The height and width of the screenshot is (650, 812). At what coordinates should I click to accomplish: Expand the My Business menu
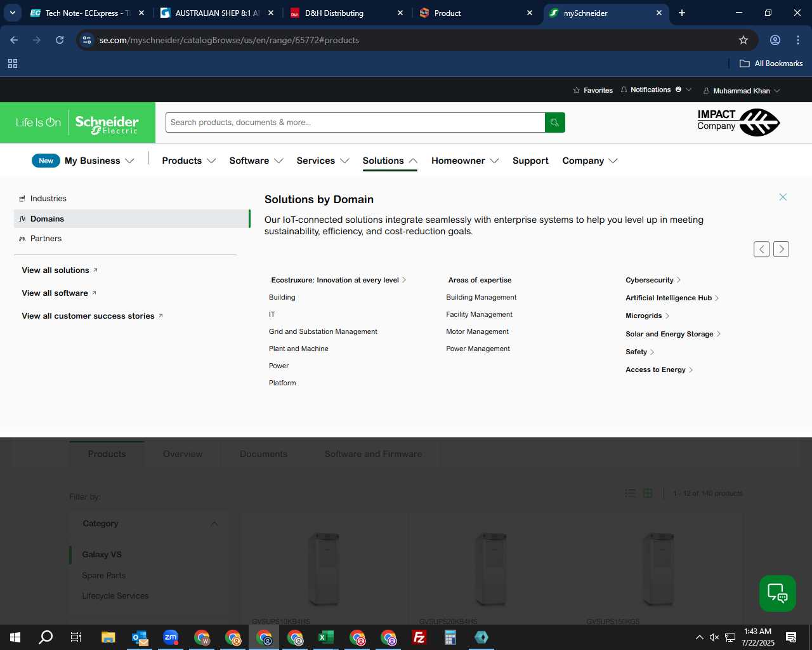99,161
